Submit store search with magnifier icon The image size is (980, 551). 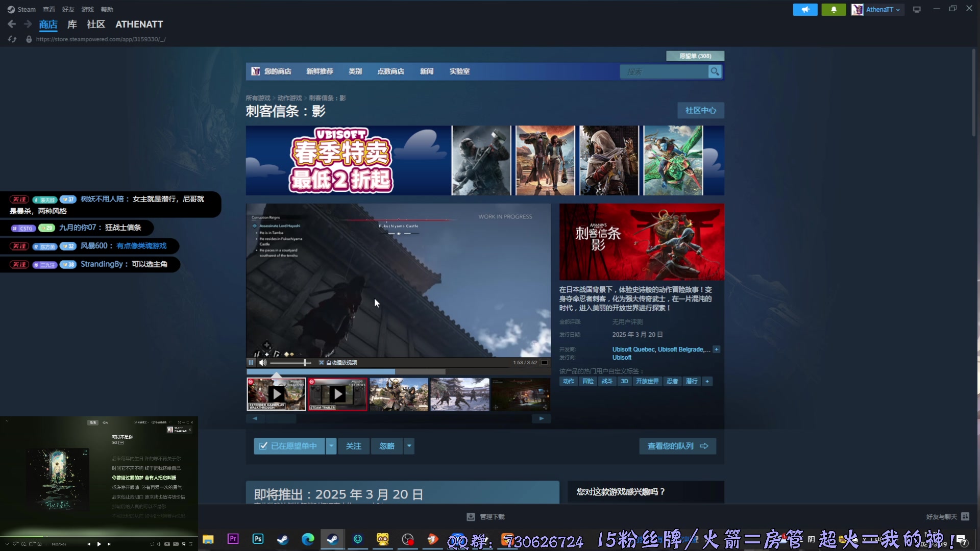click(715, 72)
